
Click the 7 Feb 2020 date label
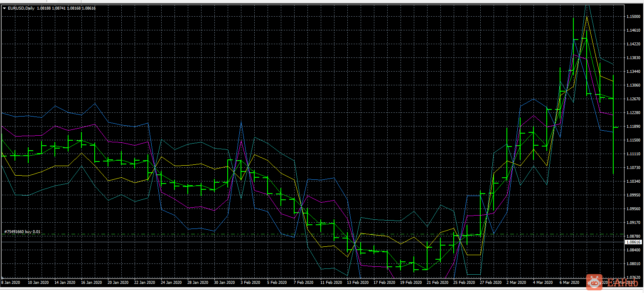coord(303,282)
